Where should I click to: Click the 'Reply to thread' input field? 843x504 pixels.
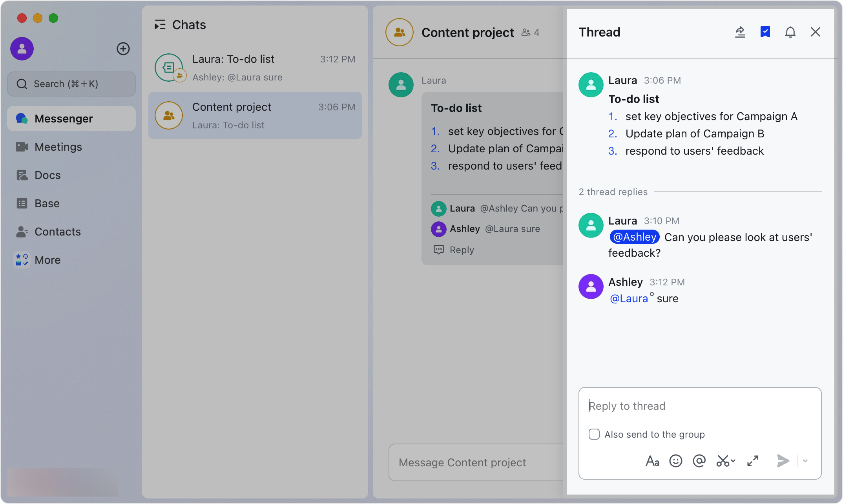point(699,406)
